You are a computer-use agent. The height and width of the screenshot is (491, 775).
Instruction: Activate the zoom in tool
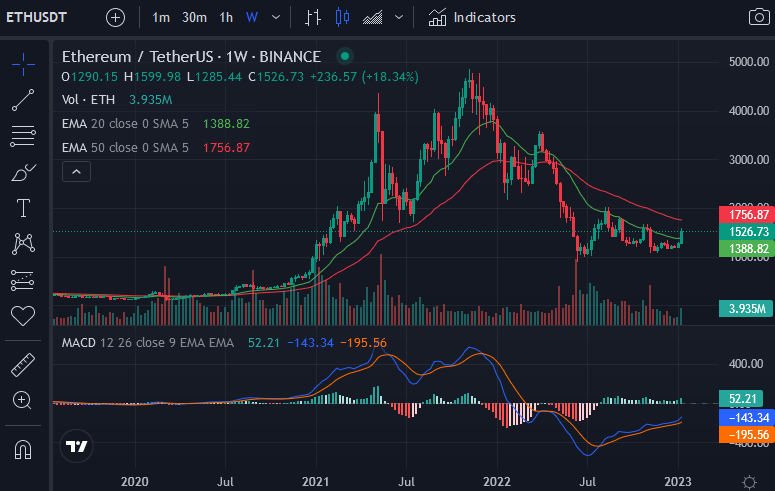point(23,400)
